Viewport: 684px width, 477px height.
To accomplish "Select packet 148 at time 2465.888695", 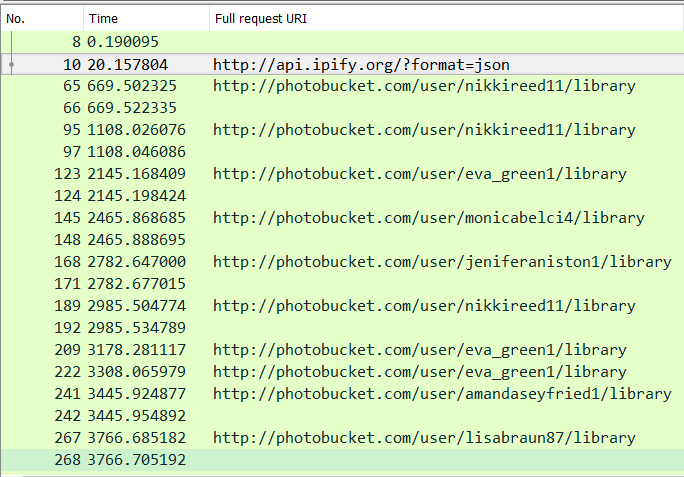I will tap(342, 240).
